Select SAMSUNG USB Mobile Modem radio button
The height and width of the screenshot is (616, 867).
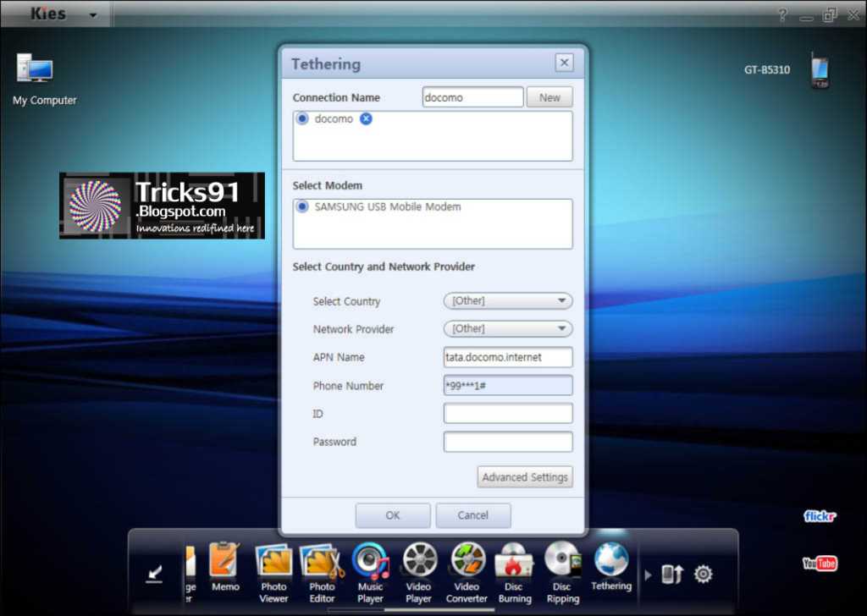[302, 206]
